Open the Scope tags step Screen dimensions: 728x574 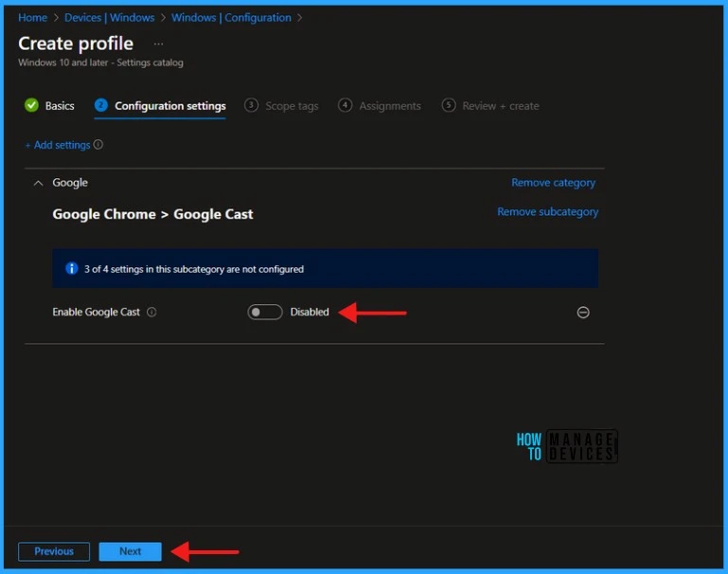point(281,106)
